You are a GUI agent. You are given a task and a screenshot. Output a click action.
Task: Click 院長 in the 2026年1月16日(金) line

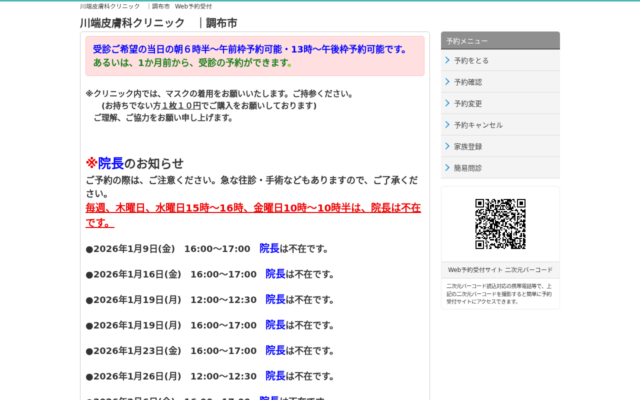pos(275,274)
